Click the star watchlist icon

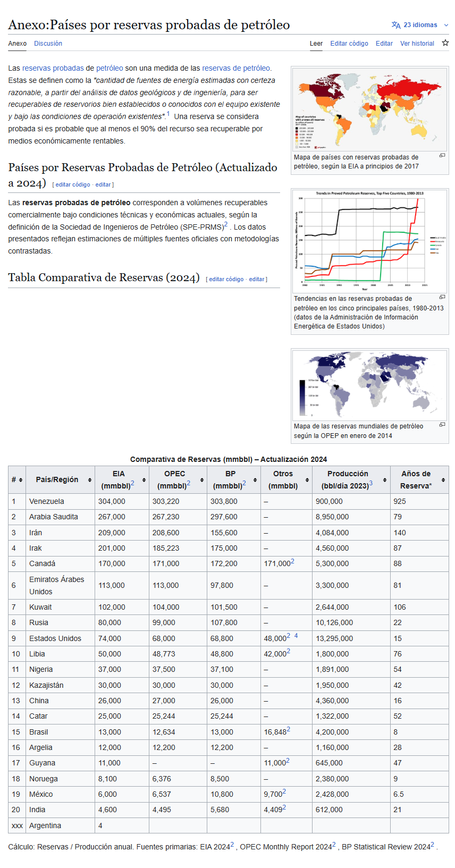(445, 43)
